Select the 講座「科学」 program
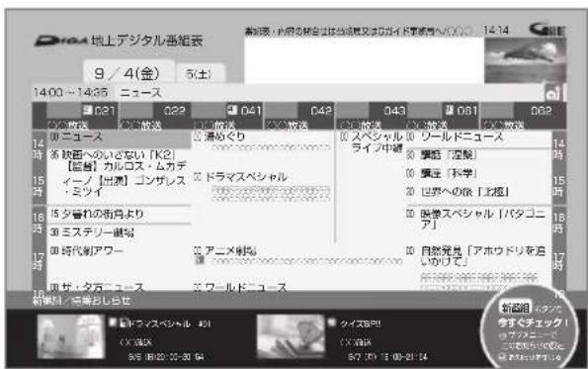 pos(479,173)
